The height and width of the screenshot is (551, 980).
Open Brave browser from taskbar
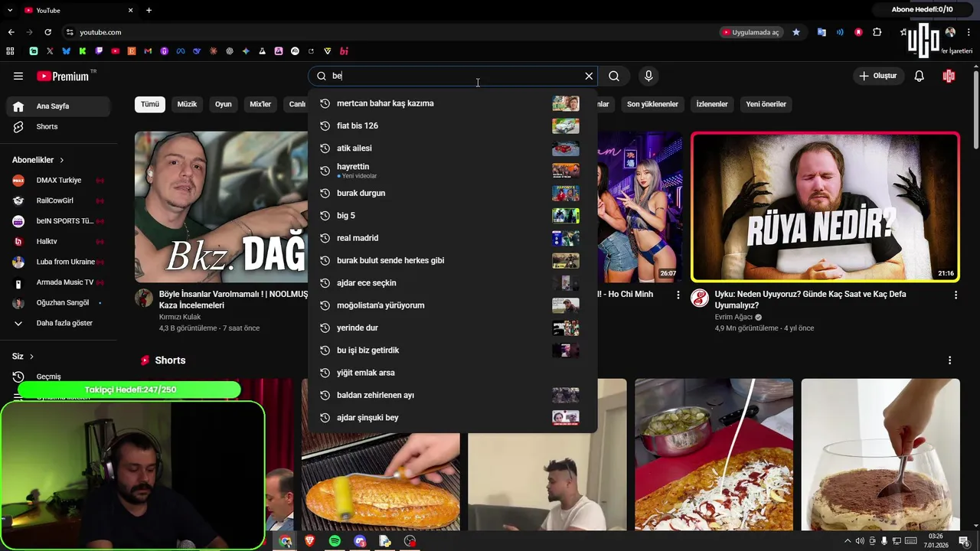310,541
